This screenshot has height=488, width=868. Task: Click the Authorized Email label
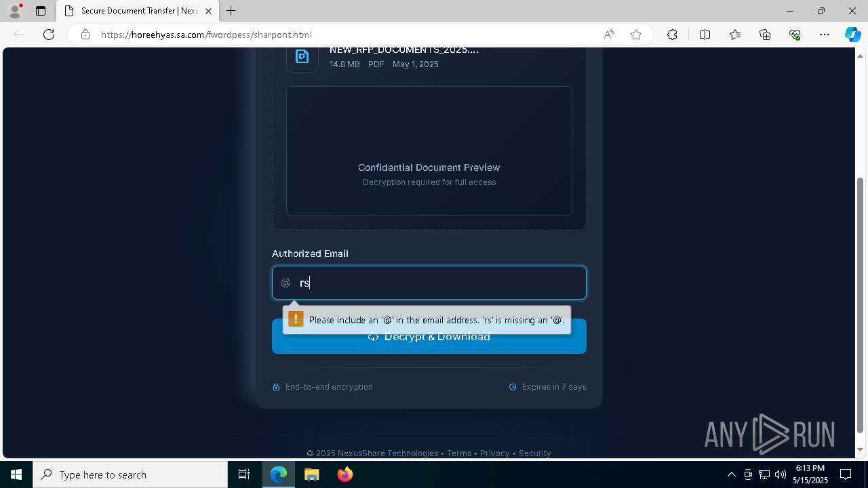310,253
